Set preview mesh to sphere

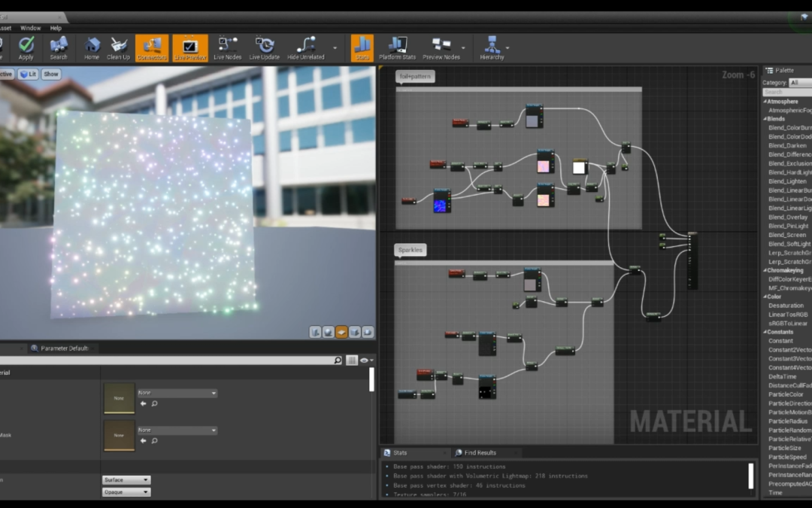pyautogui.click(x=329, y=332)
